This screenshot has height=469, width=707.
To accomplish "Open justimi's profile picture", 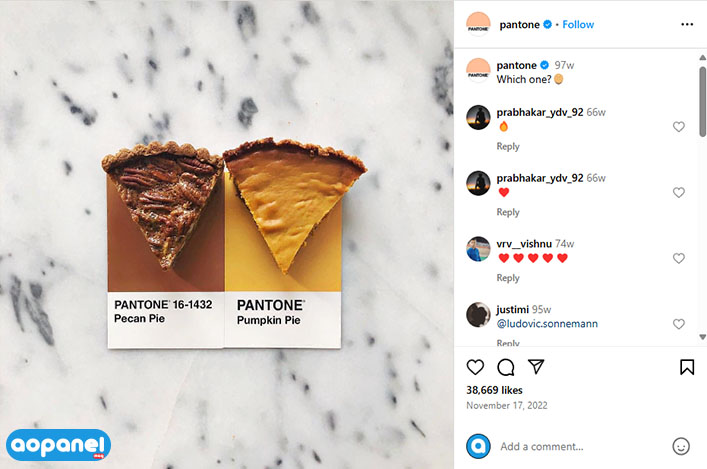I will (x=478, y=314).
